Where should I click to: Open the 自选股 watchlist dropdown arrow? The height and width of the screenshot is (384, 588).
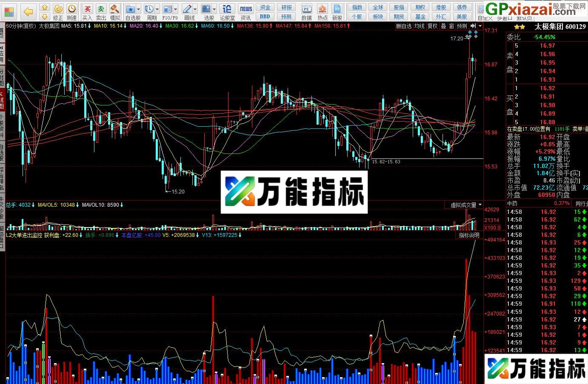coord(138,9)
